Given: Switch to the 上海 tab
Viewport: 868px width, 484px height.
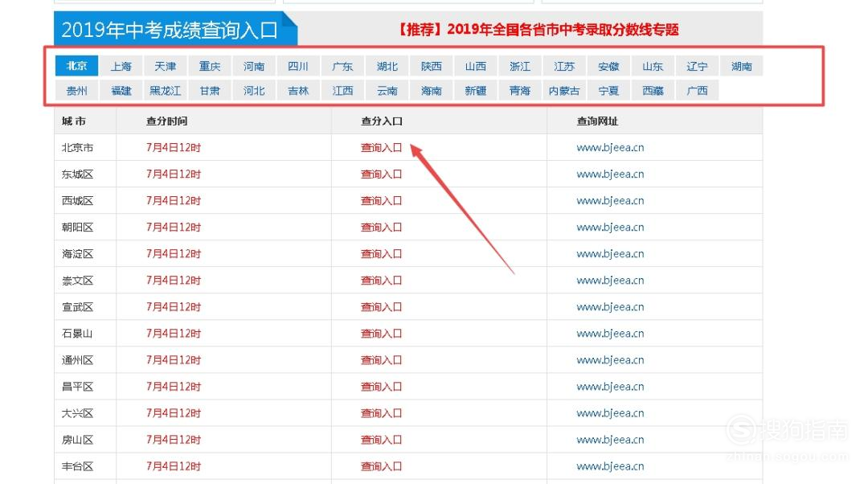Looking at the screenshot, I should 121,66.
